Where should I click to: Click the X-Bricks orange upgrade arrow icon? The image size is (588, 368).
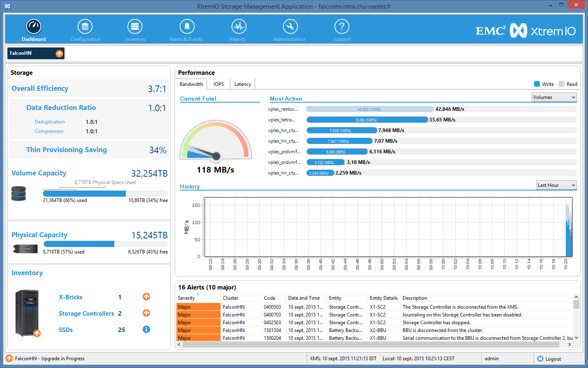click(x=146, y=297)
